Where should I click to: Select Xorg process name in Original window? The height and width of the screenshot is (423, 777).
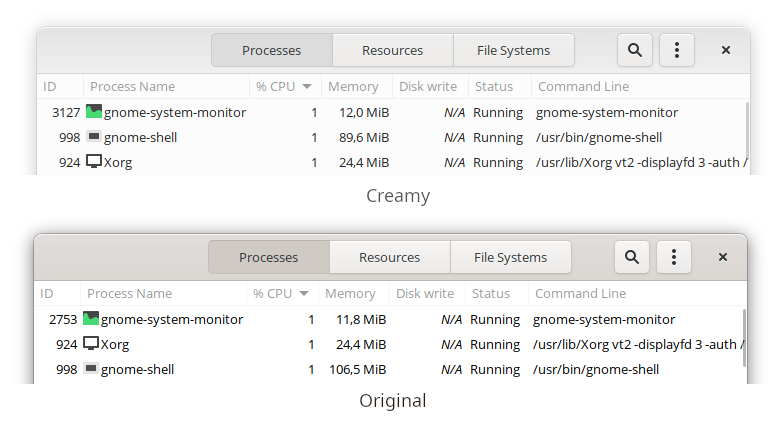[x=115, y=344]
